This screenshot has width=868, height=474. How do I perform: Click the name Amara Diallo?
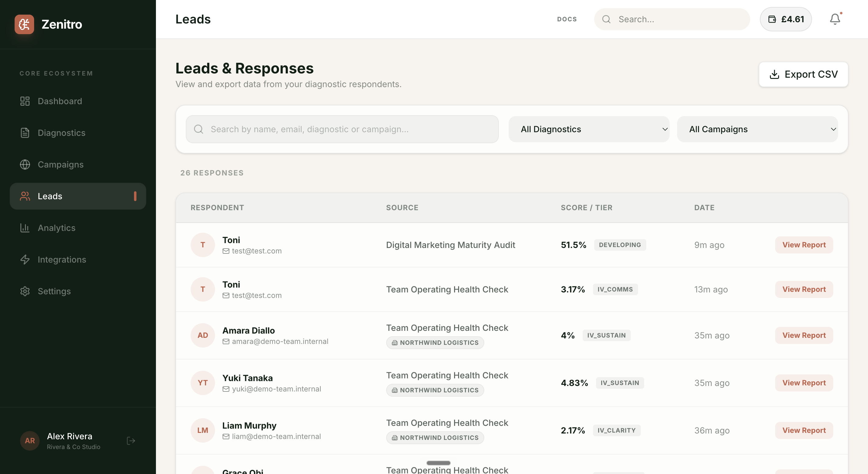pyautogui.click(x=249, y=331)
